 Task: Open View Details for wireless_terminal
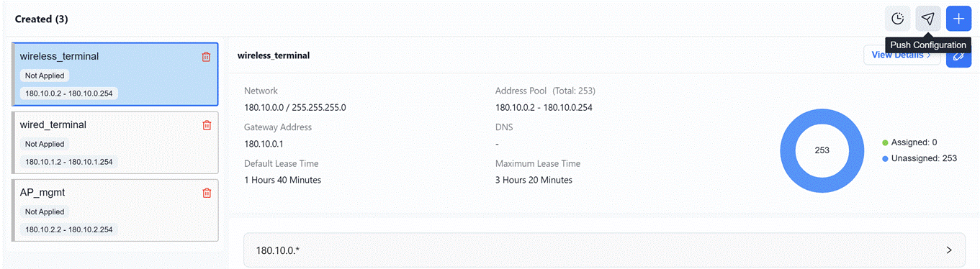pyautogui.click(x=902, y=55)
